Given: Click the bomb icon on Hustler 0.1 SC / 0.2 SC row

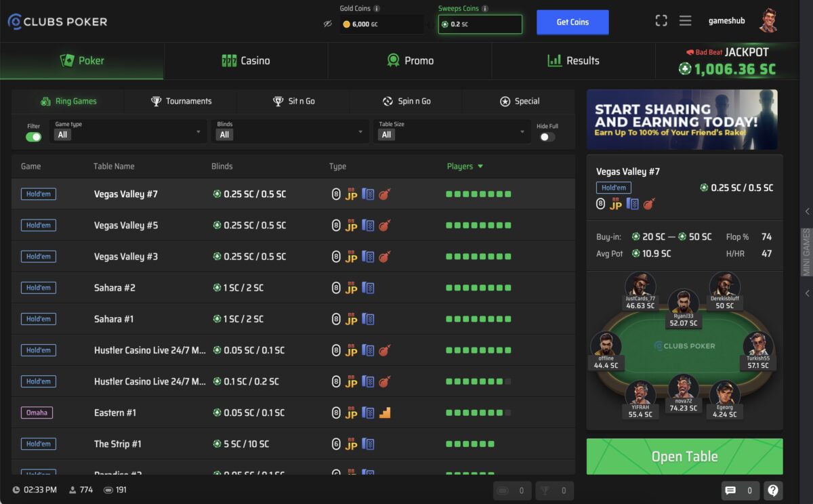Looking at the screenshot, I should pos(384,381).
